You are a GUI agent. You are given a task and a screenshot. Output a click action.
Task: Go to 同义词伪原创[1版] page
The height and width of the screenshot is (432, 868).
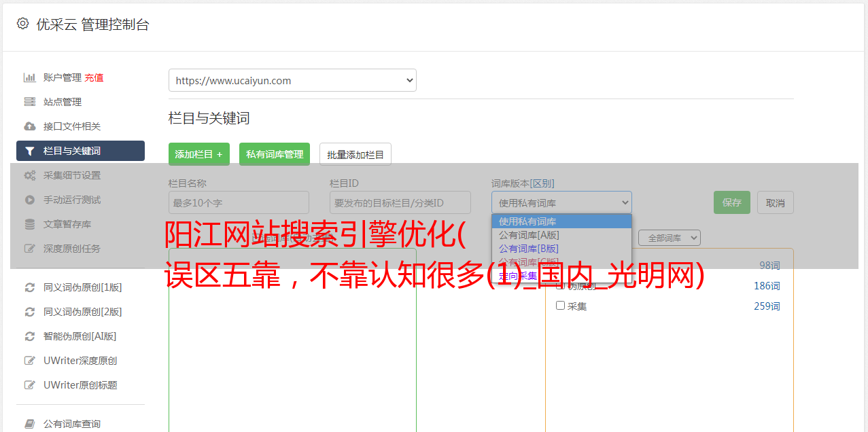(x=82, y=287)
